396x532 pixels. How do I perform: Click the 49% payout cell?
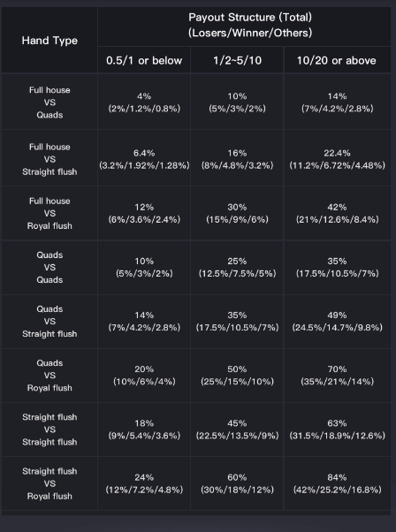(x=337, y=322)
